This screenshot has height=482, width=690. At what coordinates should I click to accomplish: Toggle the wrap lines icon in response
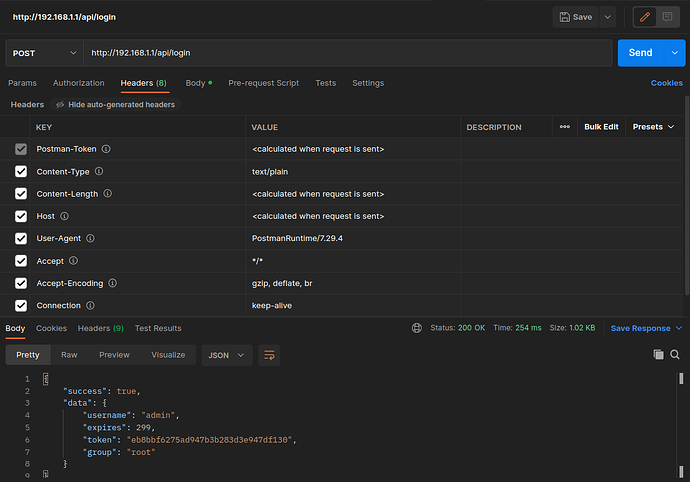(269, 355)
